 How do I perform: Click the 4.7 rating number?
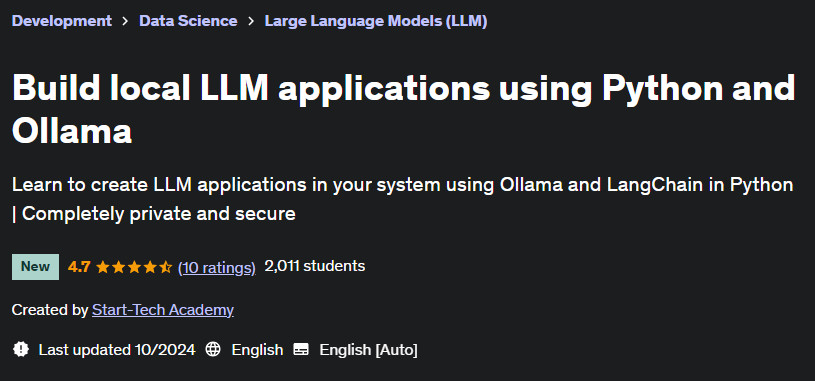pyautogui.click(x=79, y=267)
